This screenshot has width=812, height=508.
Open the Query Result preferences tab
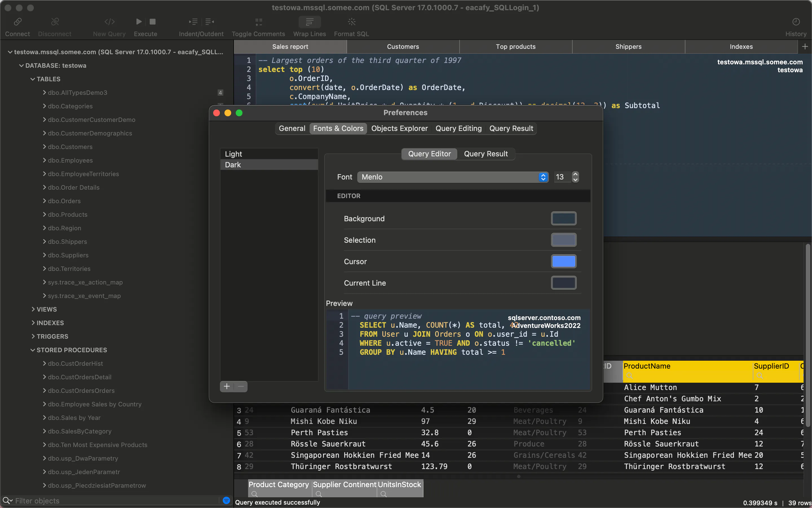point(511,128)
